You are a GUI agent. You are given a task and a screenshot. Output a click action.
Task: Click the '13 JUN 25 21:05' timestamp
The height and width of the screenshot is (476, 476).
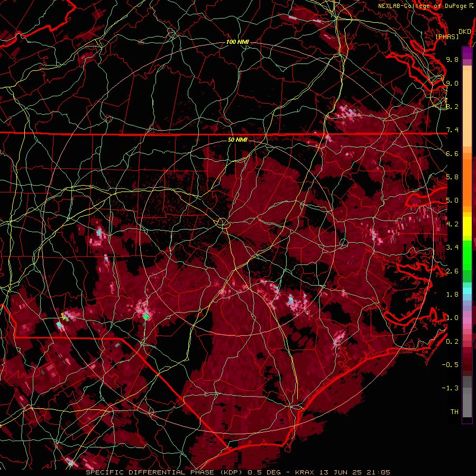(354, 472)
